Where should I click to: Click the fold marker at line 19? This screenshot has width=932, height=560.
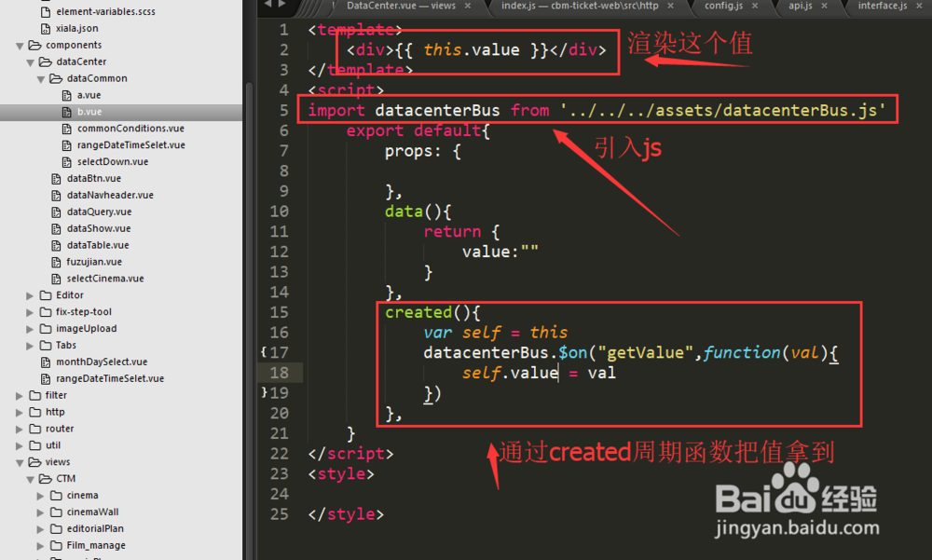tap(265, 392)
